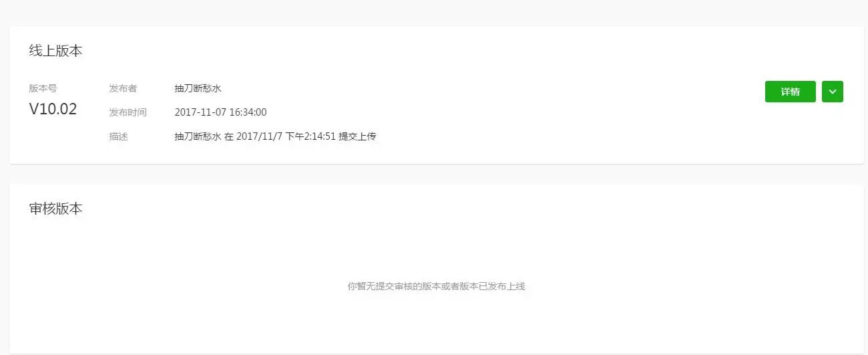
Task: Click the version number V10.02
Action: [x=53, y=110]
